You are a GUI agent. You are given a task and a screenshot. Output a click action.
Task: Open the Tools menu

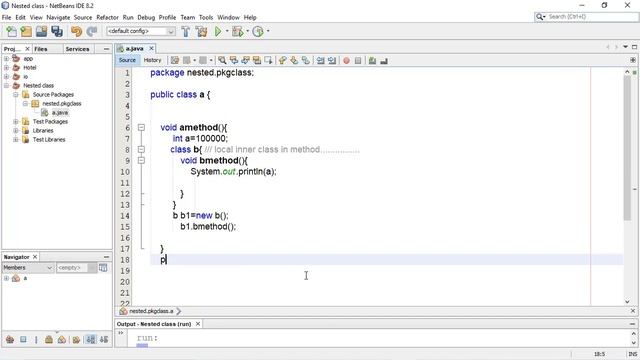click(x=206, y=18)
